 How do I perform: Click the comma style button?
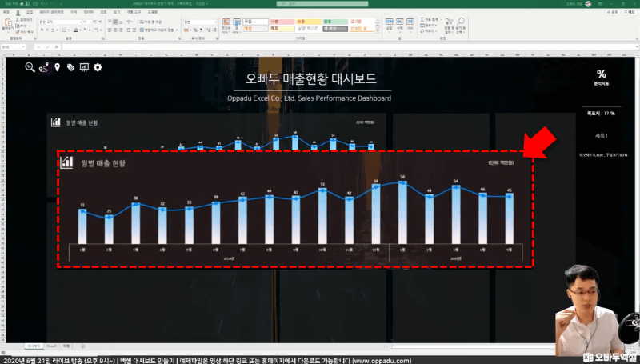[x=201, y=30]
